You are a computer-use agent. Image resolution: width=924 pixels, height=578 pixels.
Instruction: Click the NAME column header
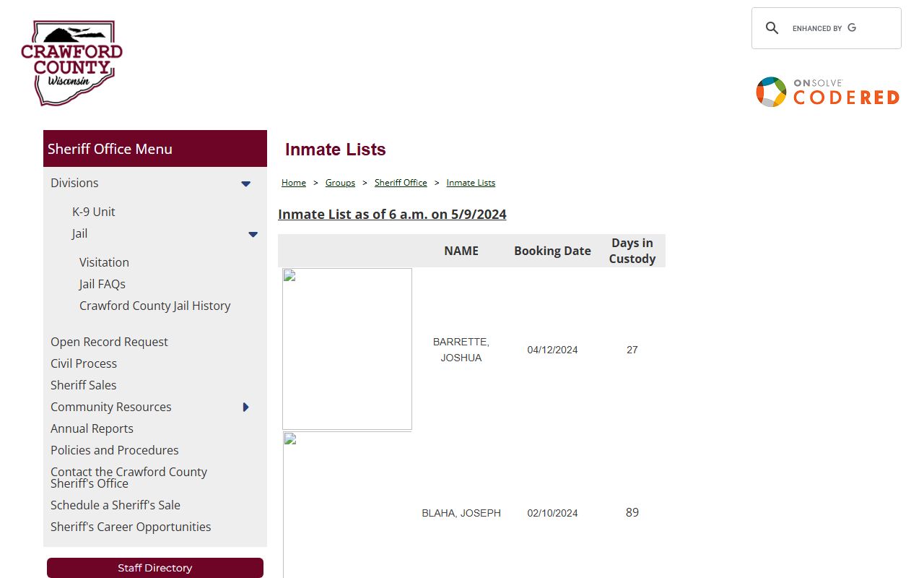[x=461, y=251]
